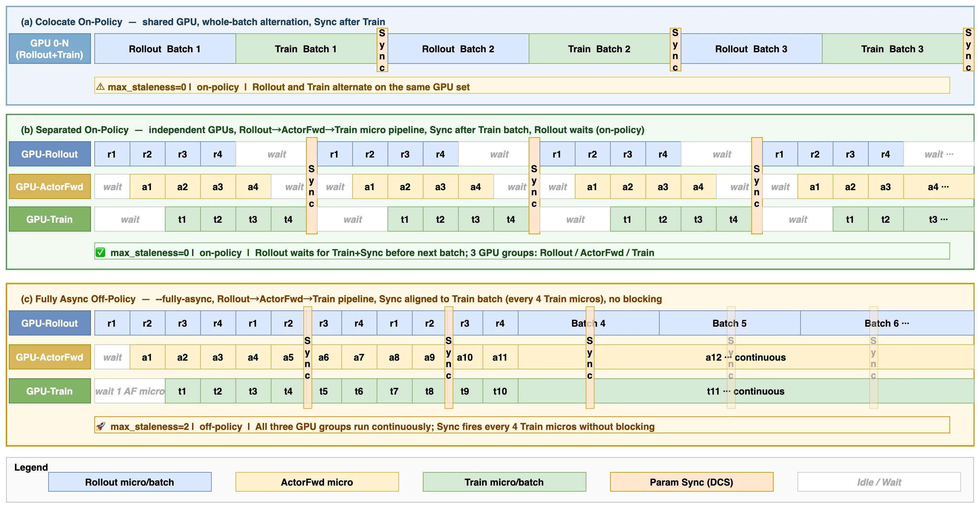
Task: Select the Idle / Wait legend box
Action: click(x=879, y=482)
